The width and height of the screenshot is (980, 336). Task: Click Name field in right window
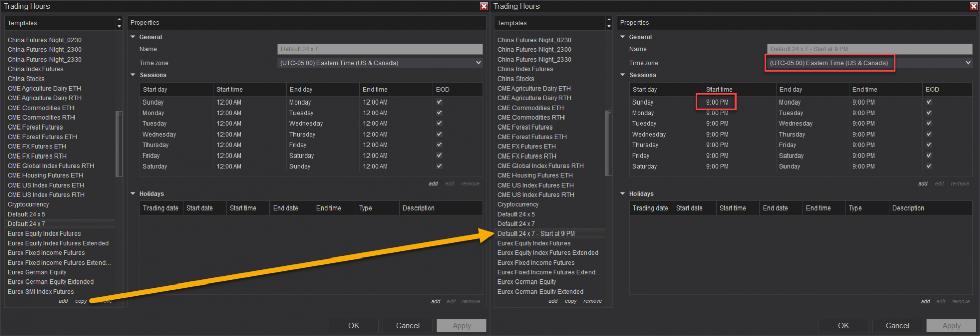click(870, 49)
